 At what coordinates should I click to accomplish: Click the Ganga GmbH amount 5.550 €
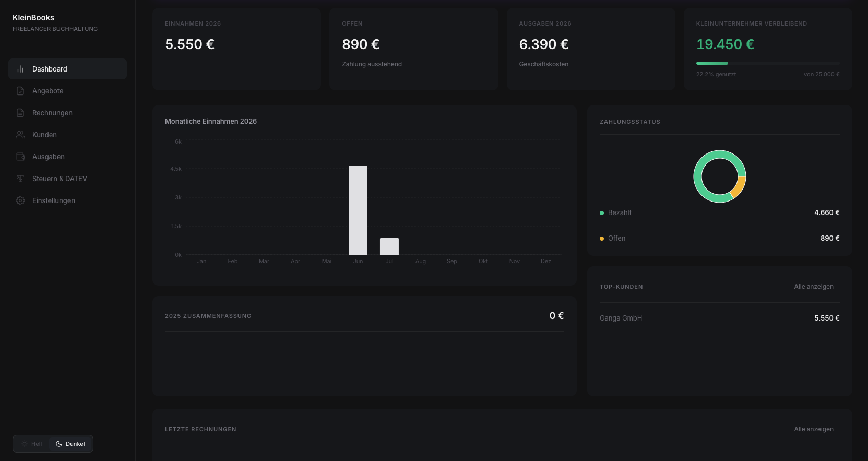(x=827, y=318)
